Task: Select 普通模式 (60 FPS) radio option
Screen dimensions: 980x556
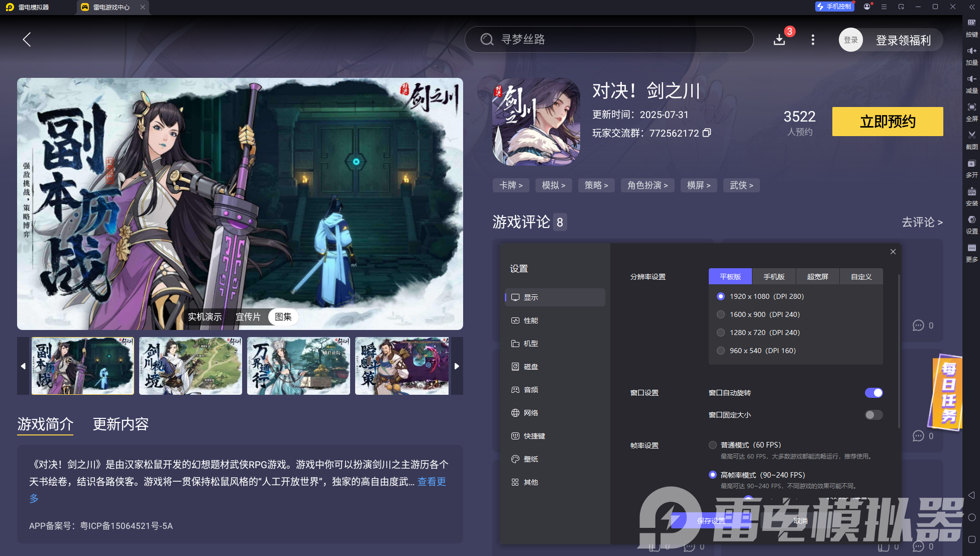Action: click(x=713, y=445)
